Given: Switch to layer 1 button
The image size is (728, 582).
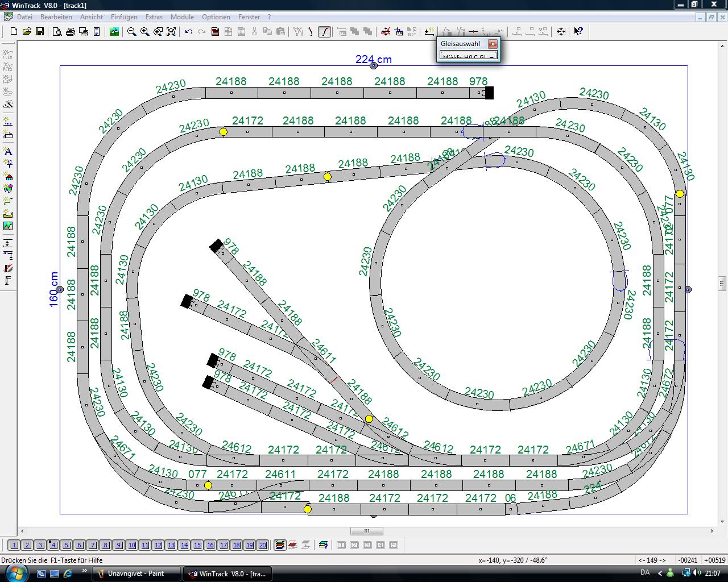Looking at the screenshot, I should (14, 545).
